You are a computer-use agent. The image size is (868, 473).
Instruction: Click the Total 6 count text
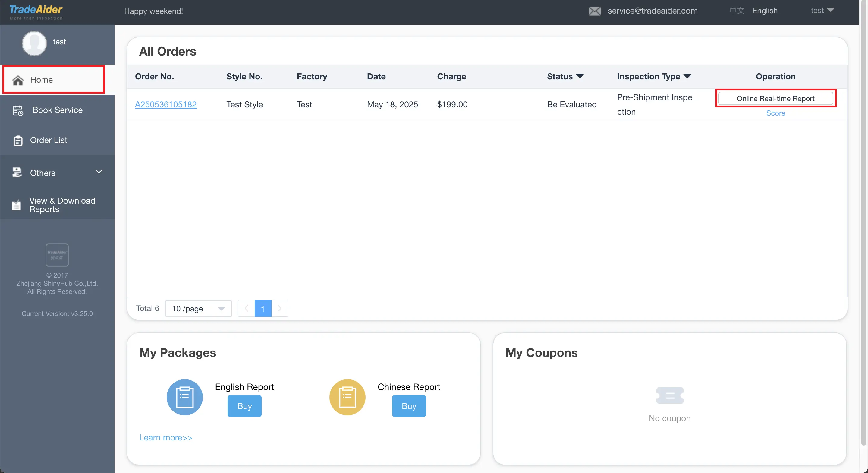(x=148, y=308)
